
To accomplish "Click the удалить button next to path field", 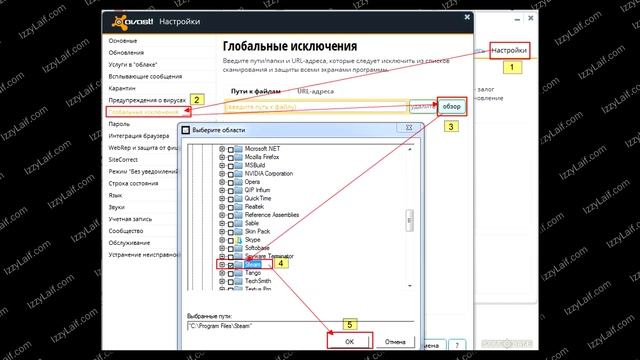I will tap(423, 107).
